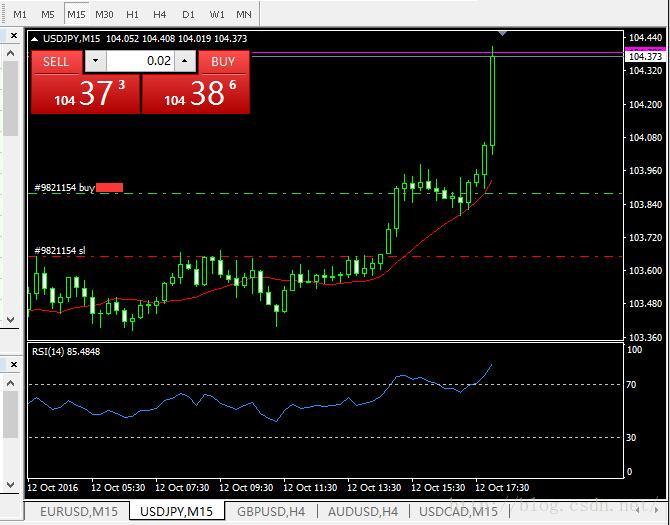Click the red mask on buy order label
Viewport: 670px width, 525px height.
109,187
